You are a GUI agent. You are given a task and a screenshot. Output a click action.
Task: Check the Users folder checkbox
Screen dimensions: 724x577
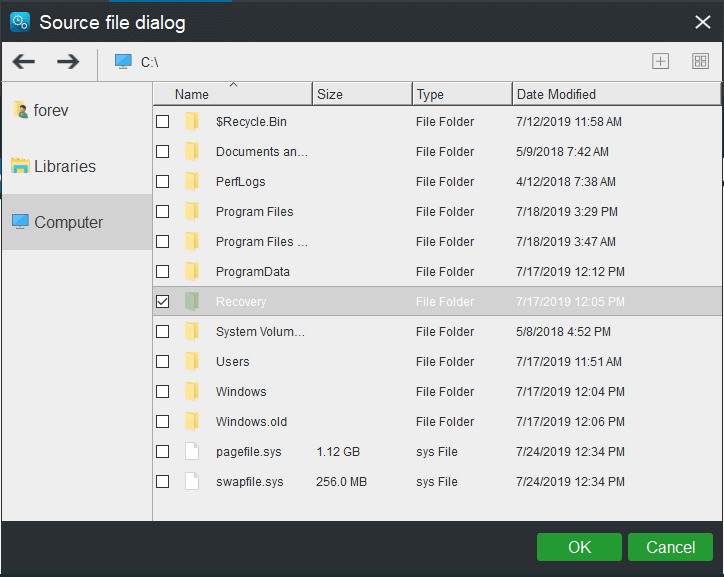pos(163,362)
